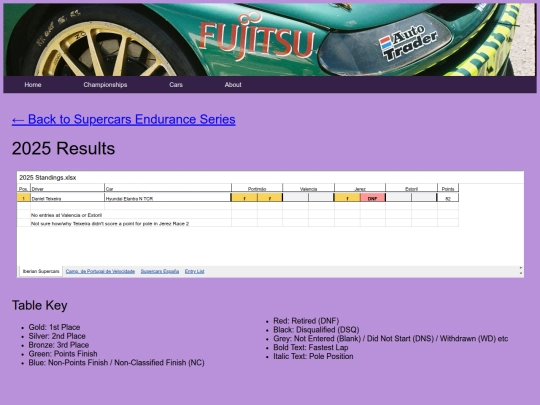Click the Points column header

[448, 189]
